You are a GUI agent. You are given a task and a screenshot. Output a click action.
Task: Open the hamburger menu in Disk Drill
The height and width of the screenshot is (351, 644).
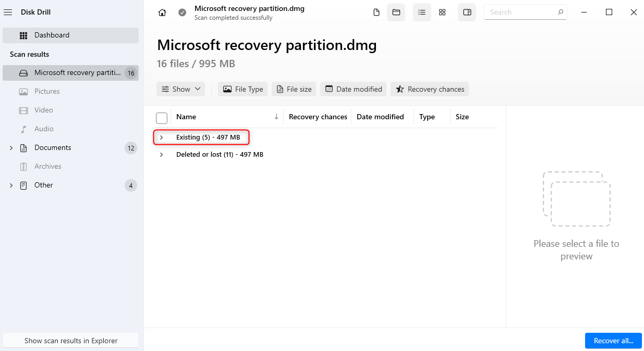(8, 12)
